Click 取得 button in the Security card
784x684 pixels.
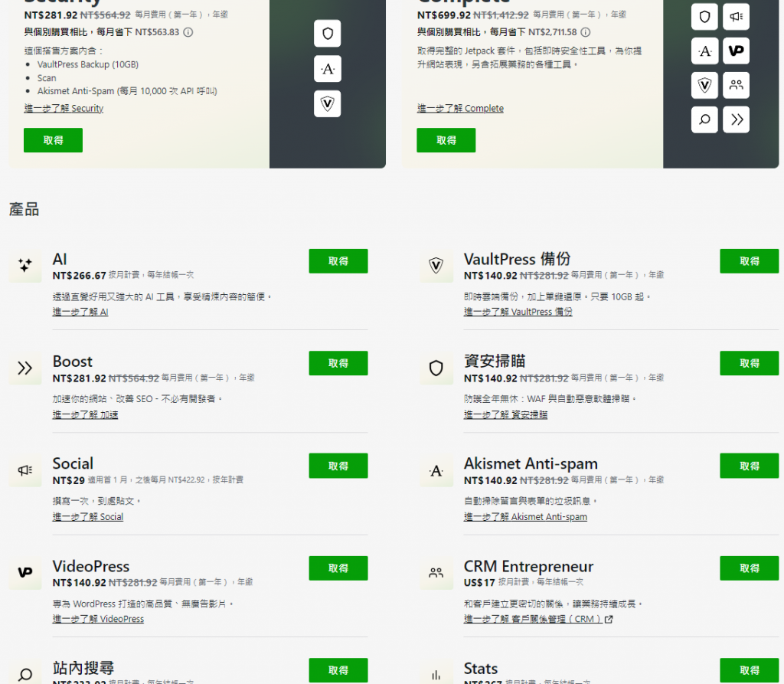tap(53, 140)
